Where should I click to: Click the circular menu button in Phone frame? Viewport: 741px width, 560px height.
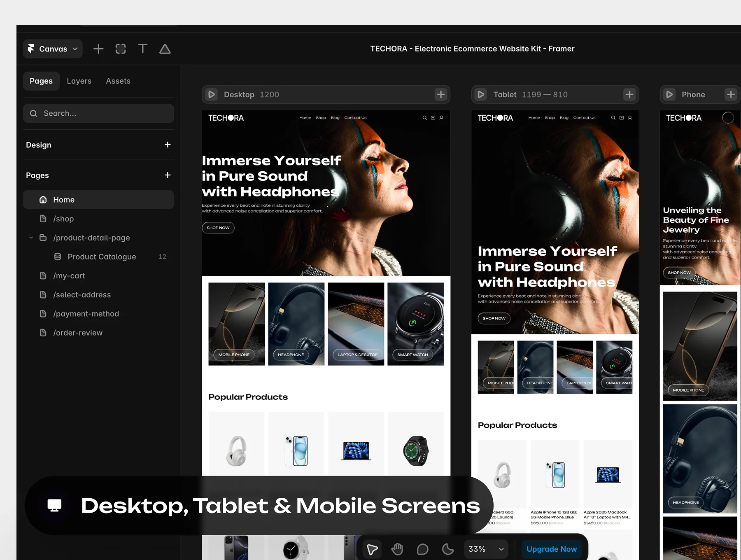tap(728, 118)
